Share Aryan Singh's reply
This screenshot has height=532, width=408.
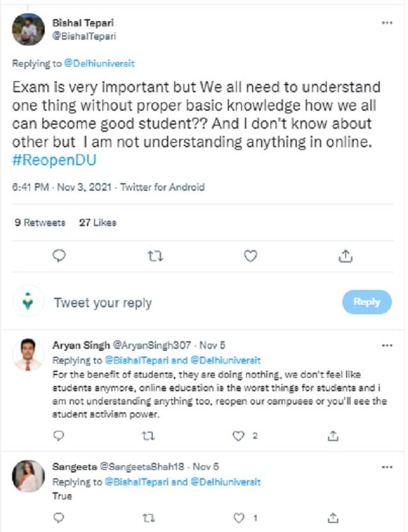(333, 436)
